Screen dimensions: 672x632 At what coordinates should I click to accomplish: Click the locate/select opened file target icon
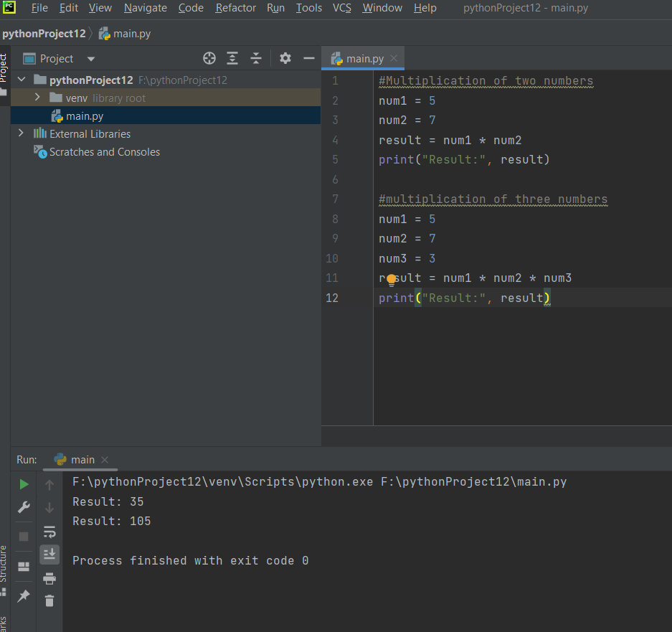[x=209, y=59]
